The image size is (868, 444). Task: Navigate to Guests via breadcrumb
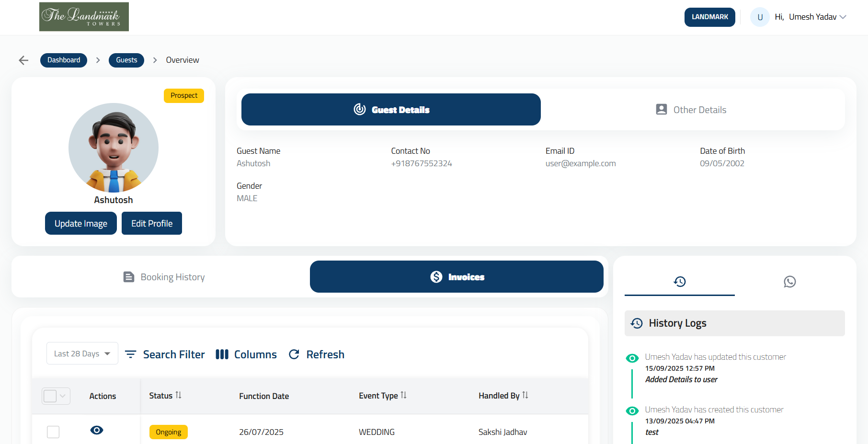pos(126,60)
